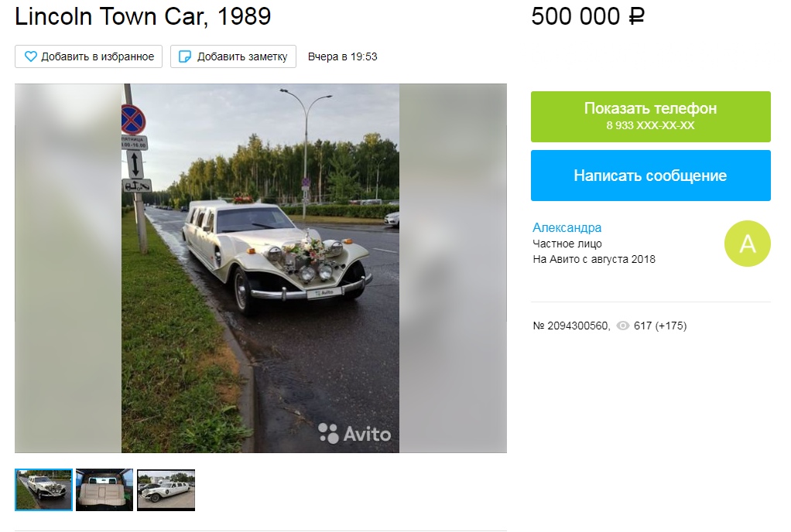Select the second thumbnail with interior seats
Screen dimensions: 791x532
(104, 489)
